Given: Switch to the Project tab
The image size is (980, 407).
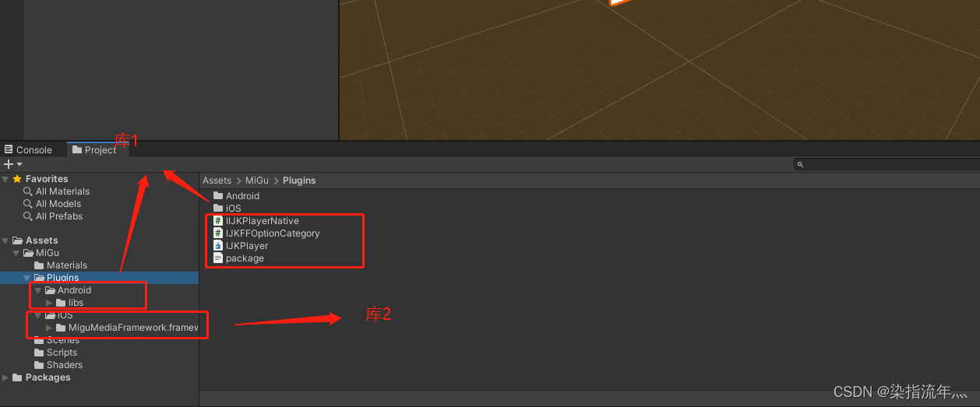Looking at the screenshot, I should (x=94, y=150).
